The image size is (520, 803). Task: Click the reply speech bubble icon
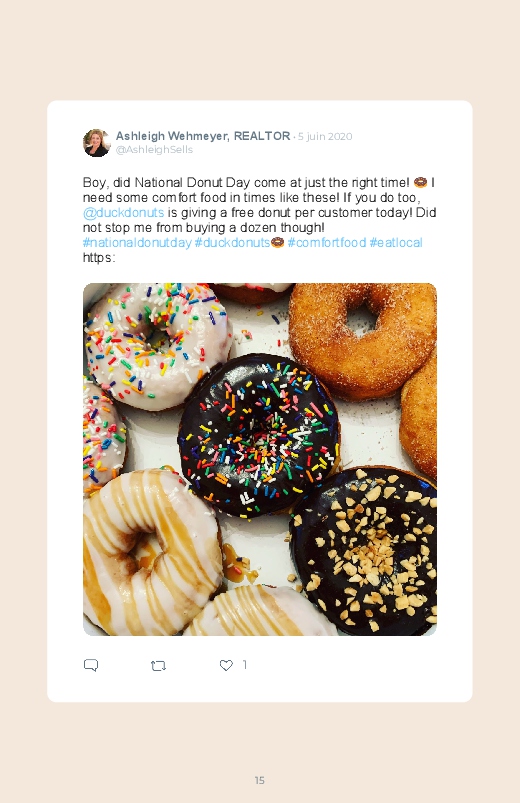[x=91, y=665]
